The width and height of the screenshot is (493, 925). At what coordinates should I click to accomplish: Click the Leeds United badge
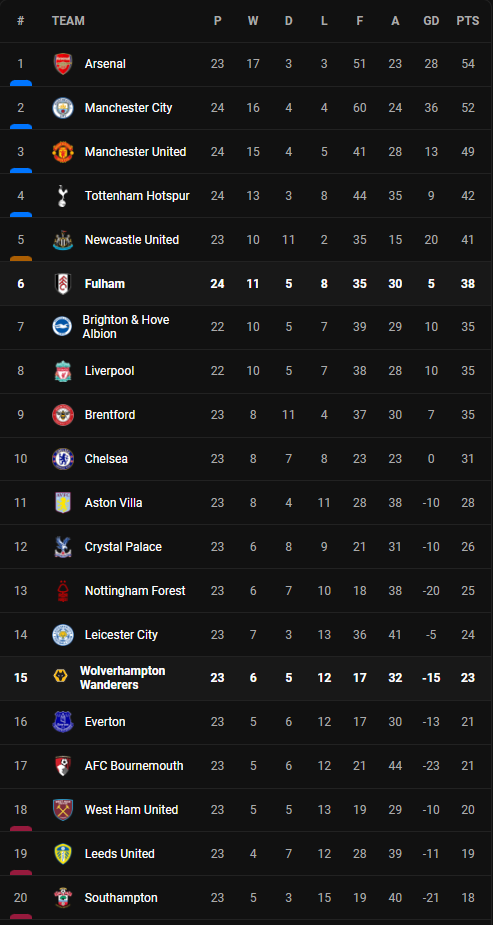pos(63,854)
